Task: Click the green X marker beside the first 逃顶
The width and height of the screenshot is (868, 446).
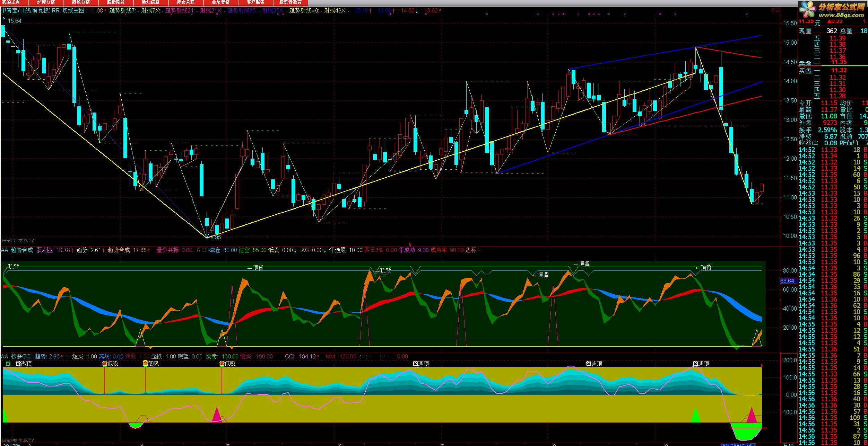Action: [x=8, y=364]
